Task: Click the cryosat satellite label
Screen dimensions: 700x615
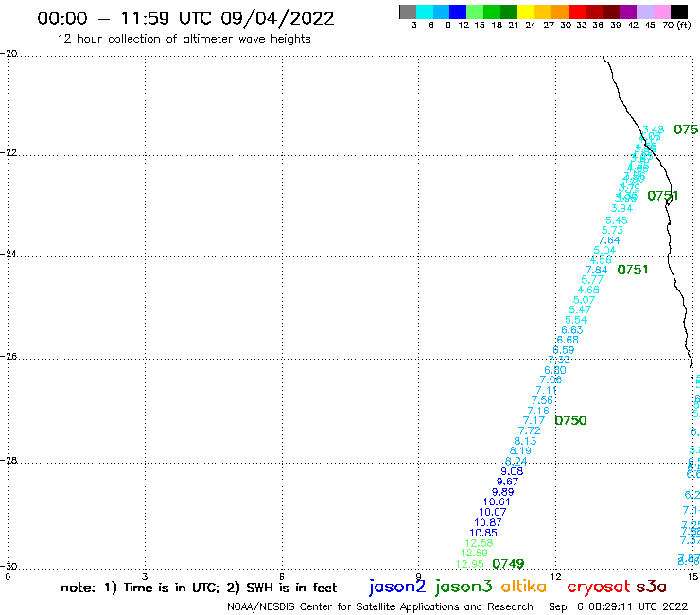Action: [x=599, y=588]
